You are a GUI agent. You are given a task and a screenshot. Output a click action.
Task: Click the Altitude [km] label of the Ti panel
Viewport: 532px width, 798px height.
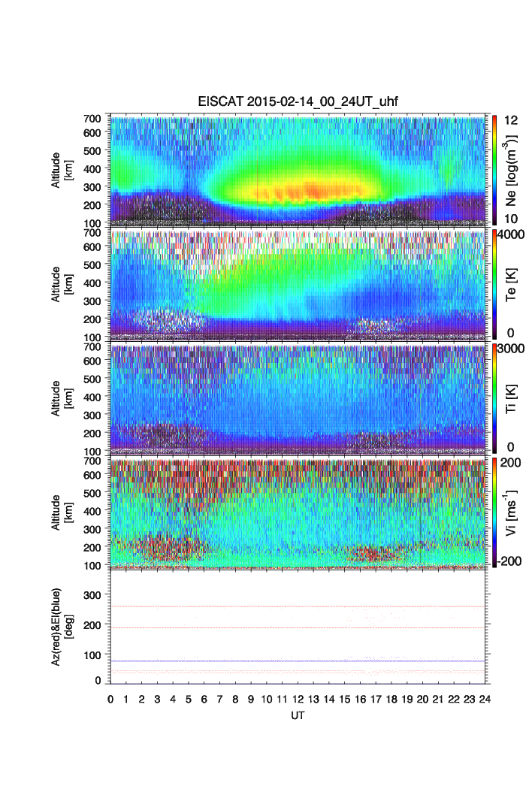pos(62,398)
